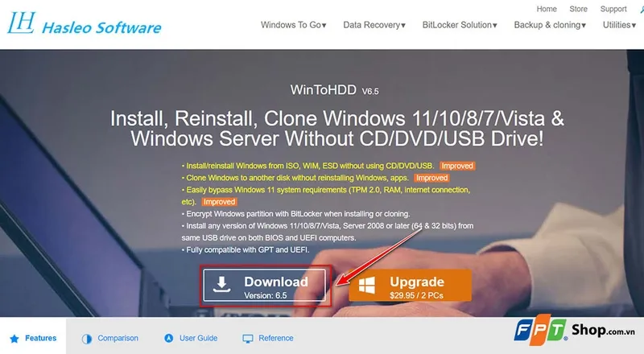644x354 pixels.
Task: Go to the Store link
Action: pos(578,9)
